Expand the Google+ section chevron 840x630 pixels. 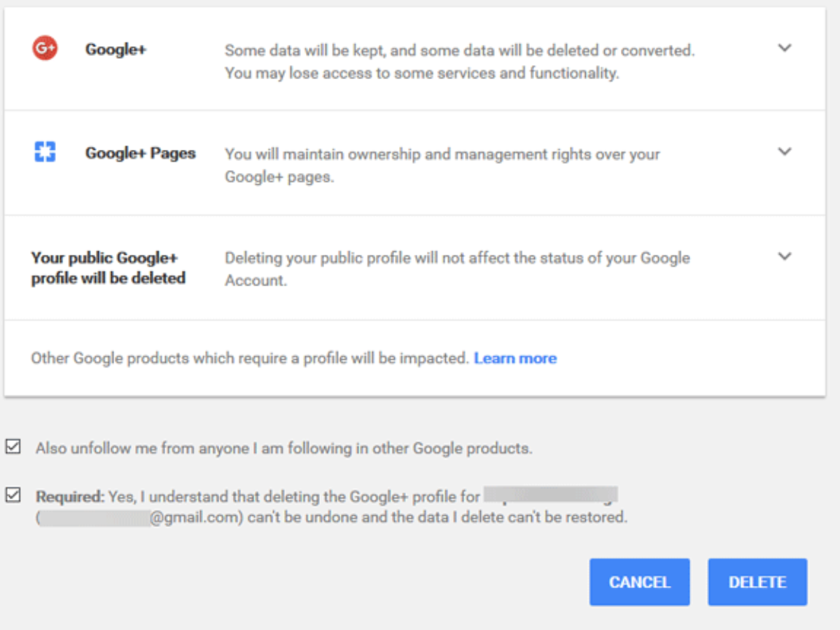785,48
